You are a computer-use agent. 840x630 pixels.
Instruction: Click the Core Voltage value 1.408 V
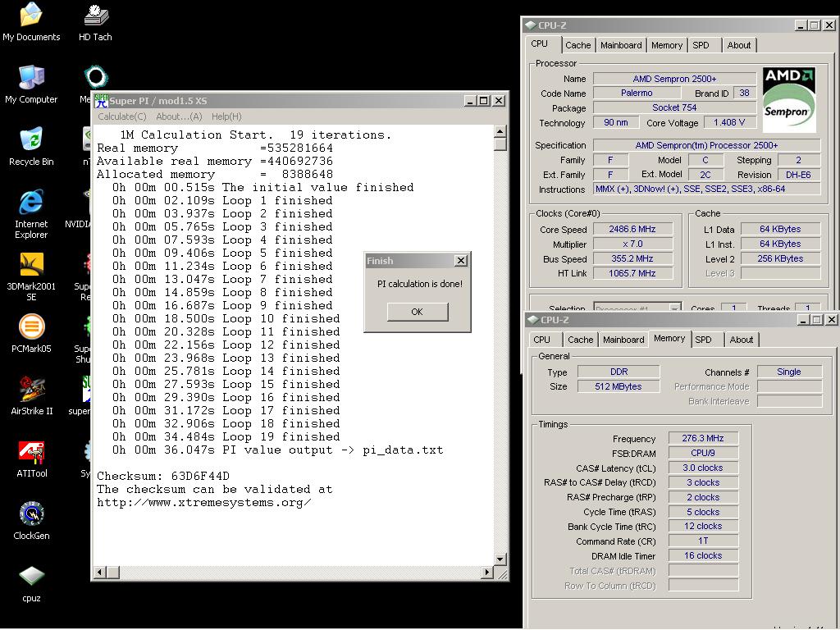click(x=729, y=123)
